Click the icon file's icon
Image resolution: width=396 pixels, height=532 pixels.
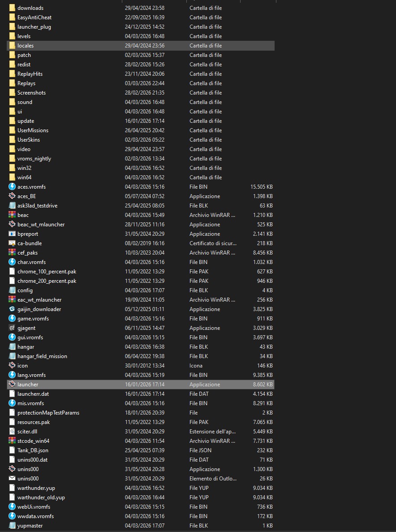(x=12, y=365)
